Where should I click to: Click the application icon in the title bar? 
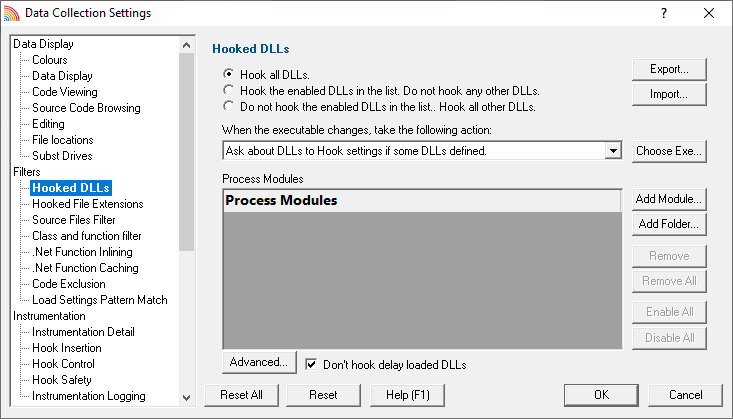(x=11, y=13)
